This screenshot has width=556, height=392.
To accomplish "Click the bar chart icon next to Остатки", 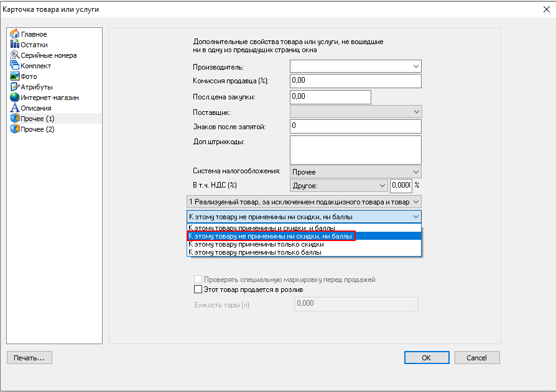I will pyautogui.click(x=14, y=44).
